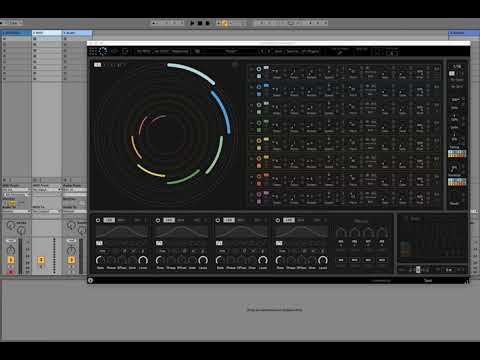Toggle the blue ring lane power button
Screen dimensions: 480x360
click(259, 87)
